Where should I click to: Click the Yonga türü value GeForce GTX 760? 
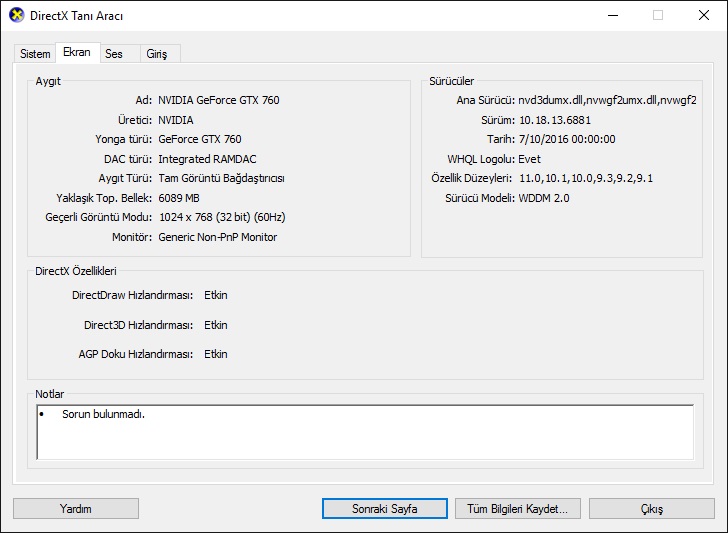pos(200,139)
